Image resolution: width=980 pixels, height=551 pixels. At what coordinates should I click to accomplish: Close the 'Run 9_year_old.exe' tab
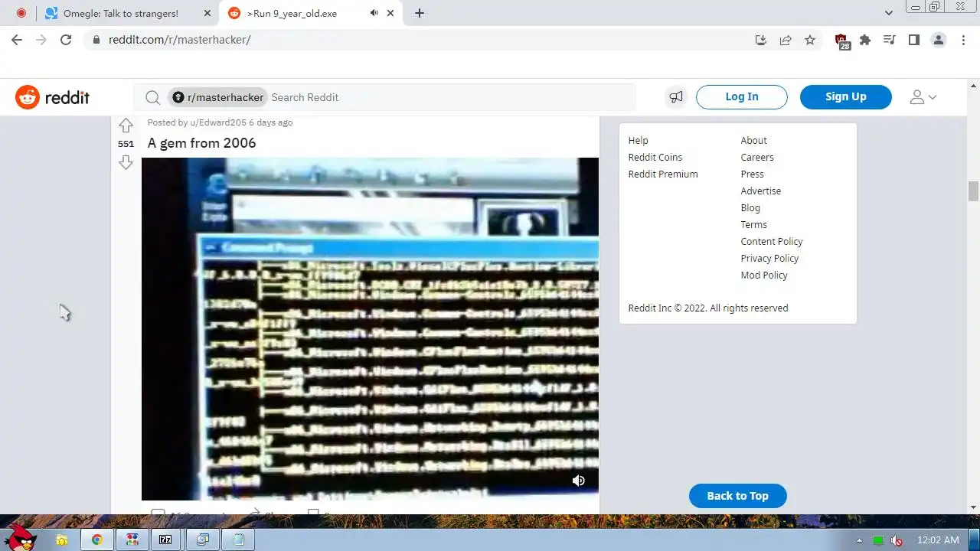[392, 13]
